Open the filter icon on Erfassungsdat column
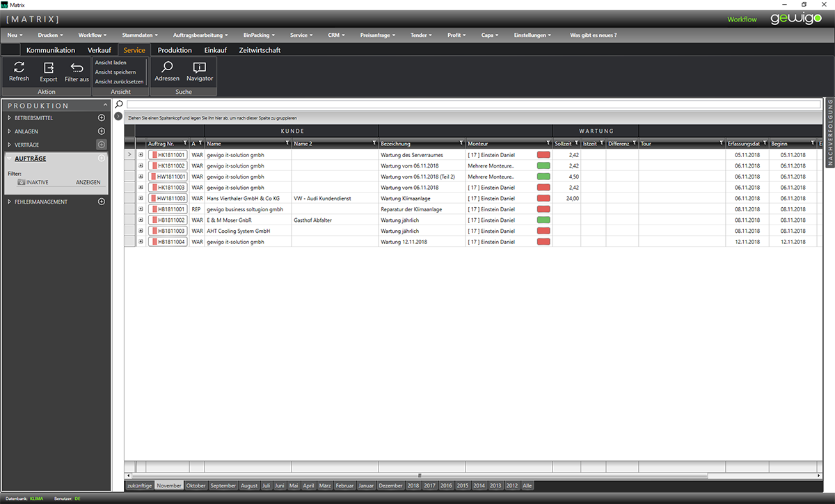Image resolution: width=835 pixels, height=504 pixels. pos(765,143)
